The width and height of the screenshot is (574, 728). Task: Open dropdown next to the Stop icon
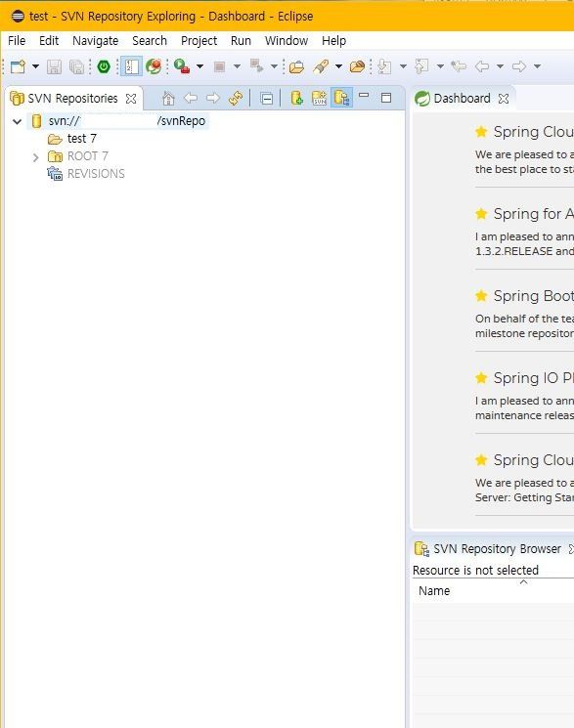pyautogui.click(x=237, y=66)
